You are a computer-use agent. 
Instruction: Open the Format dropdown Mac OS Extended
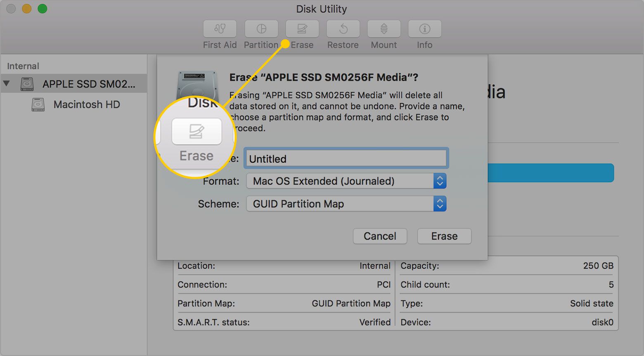coord(346,181)
